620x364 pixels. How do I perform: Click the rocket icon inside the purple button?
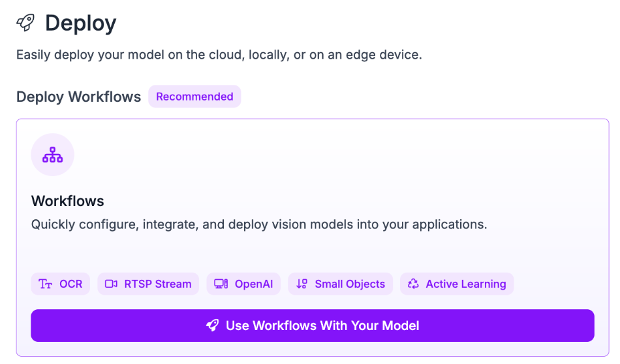[x=212, y=326]
